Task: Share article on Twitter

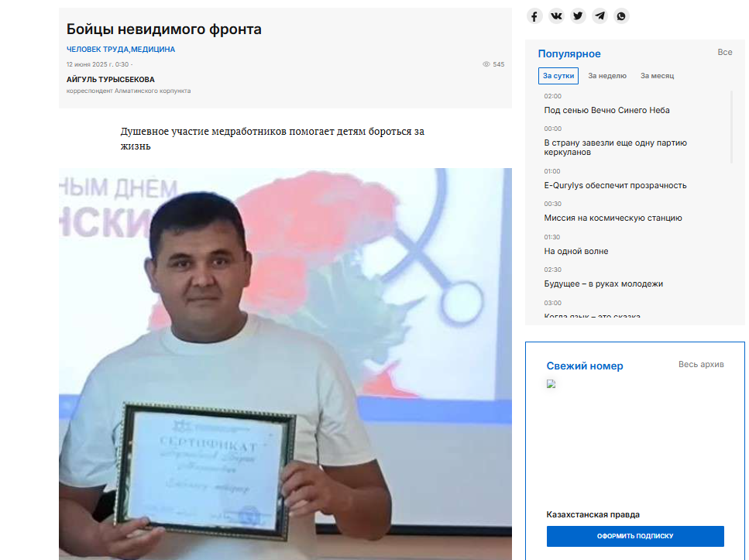Action: point(578,16)
